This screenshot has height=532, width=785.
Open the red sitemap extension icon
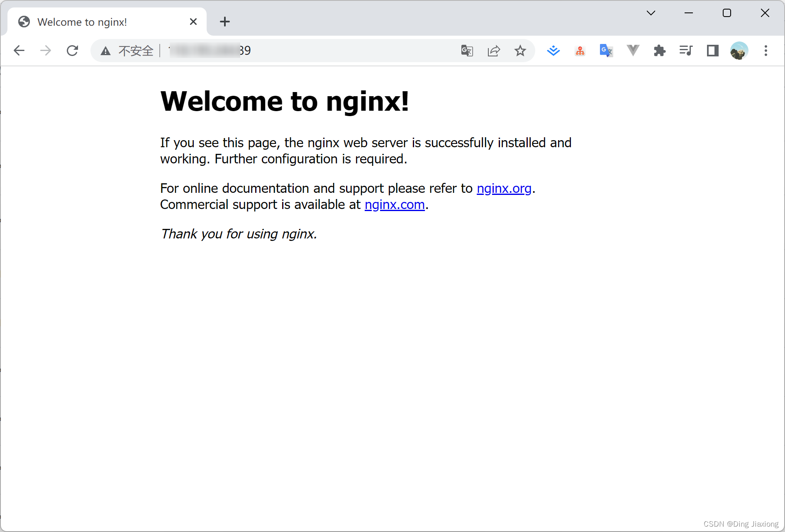click(x=580, y=51)
